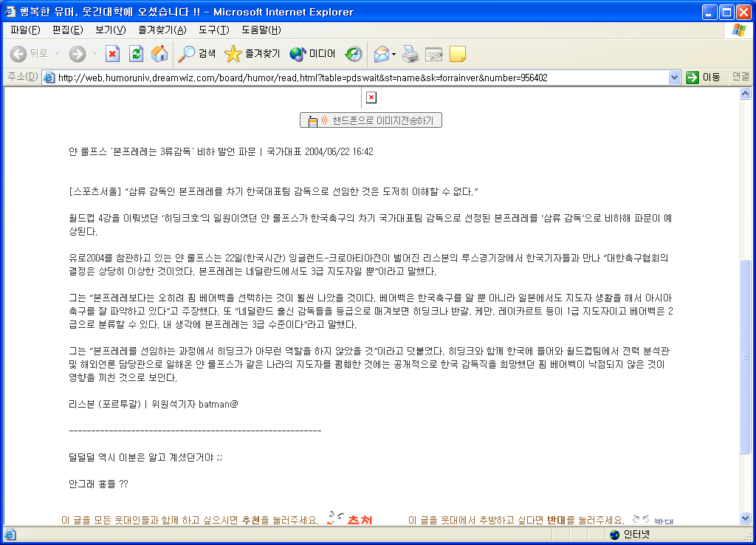The image size is (756, 545).
Task: Click the yellow note icon in toolbar
Action: pyautogui.click(x=457, y=53)
